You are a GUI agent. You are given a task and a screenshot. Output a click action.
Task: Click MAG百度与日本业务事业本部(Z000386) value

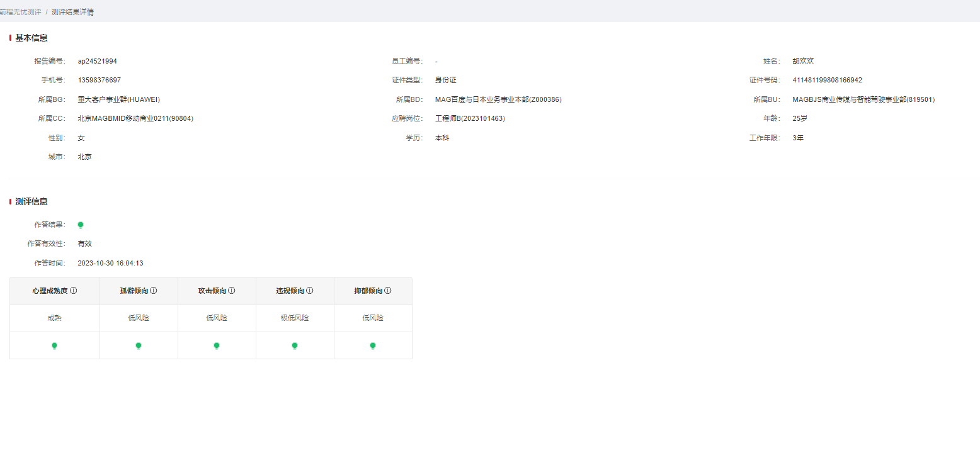click(498, 99)
